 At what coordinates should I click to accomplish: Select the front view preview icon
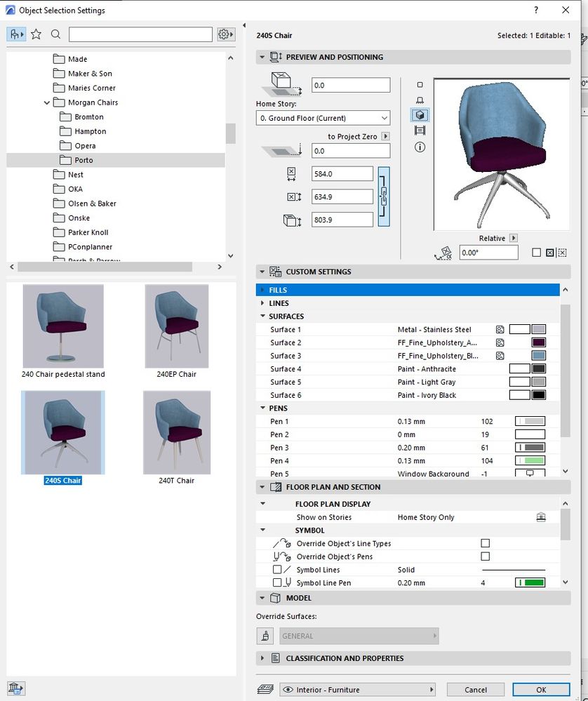tap(420, 100)
